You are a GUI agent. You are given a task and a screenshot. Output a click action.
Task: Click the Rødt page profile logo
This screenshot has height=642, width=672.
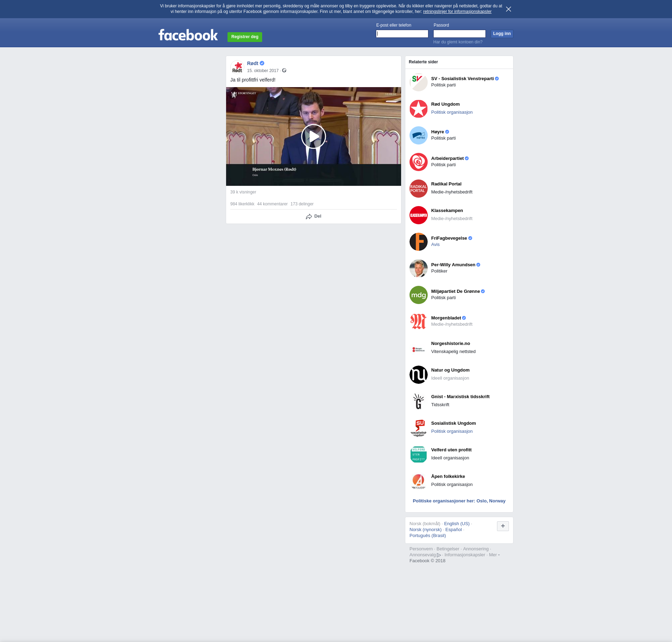pyautogui.click(x=237, y=67)
